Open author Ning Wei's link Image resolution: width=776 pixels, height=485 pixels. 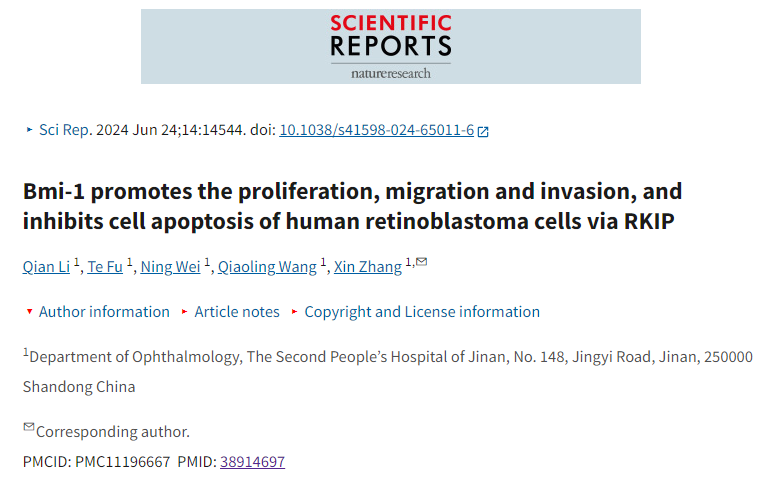click(x=170, y=267)
